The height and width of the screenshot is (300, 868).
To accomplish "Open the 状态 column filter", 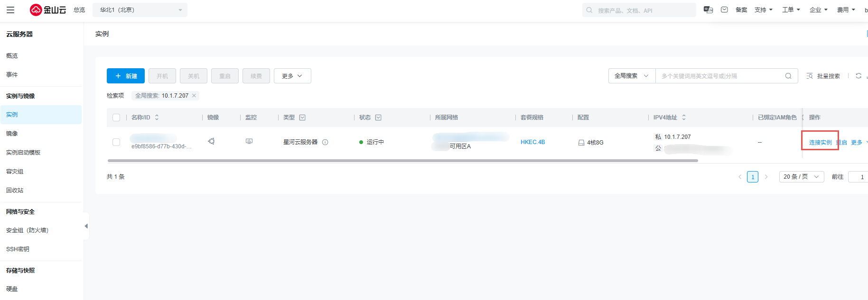I will pos(378,118).
